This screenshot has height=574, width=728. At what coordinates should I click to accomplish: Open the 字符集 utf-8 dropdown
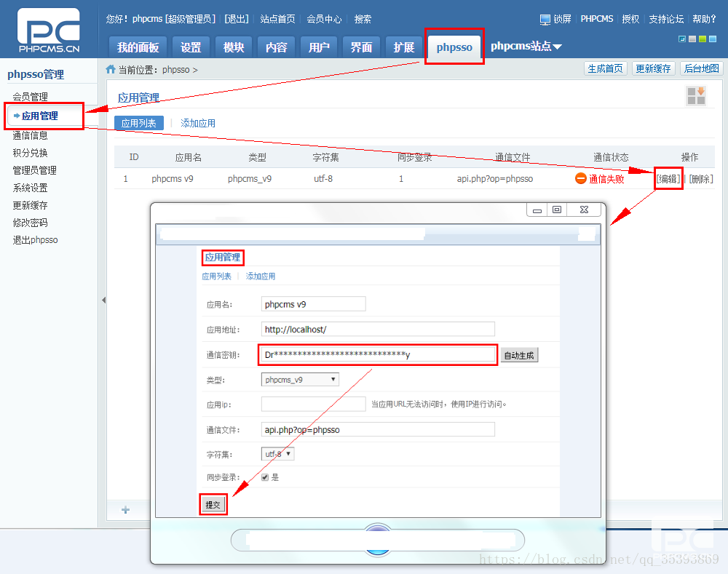(277, 454)
